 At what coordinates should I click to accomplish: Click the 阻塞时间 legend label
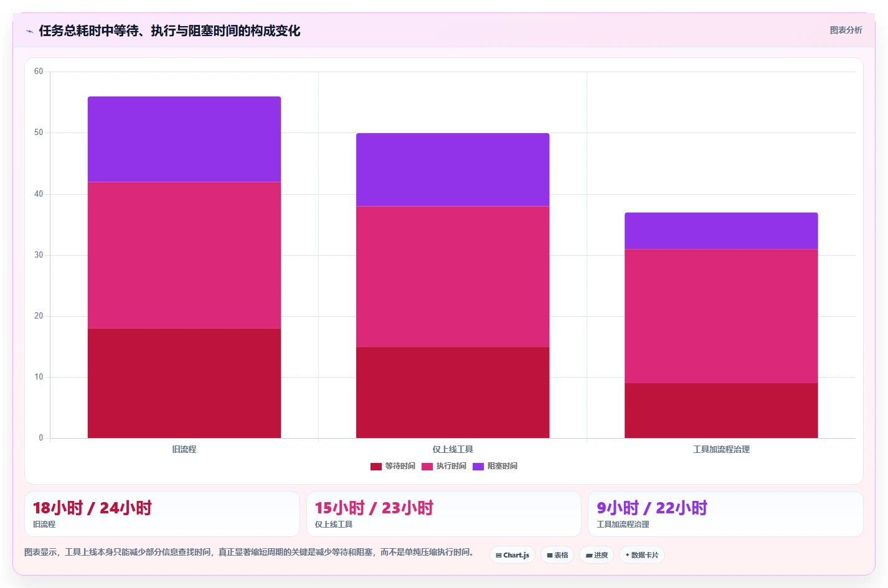click(502, 466)
